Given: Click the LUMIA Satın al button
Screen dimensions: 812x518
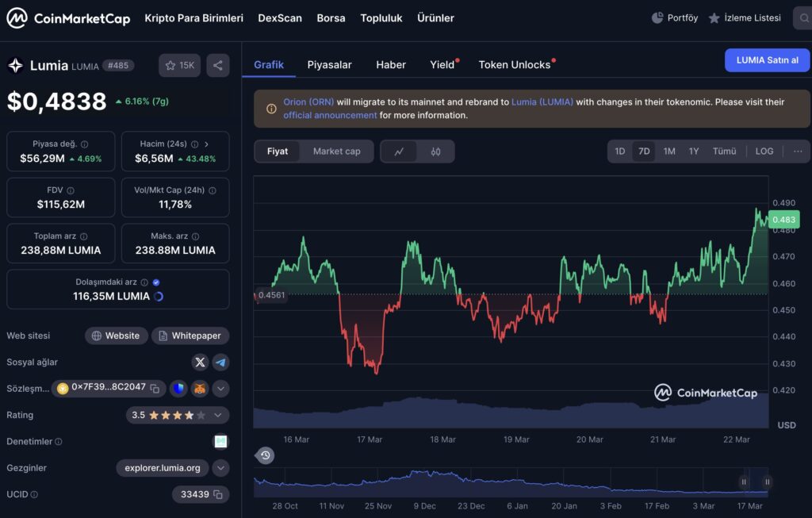Looking at the screenshot, I should pyautogui.click(x=767, y=60).
